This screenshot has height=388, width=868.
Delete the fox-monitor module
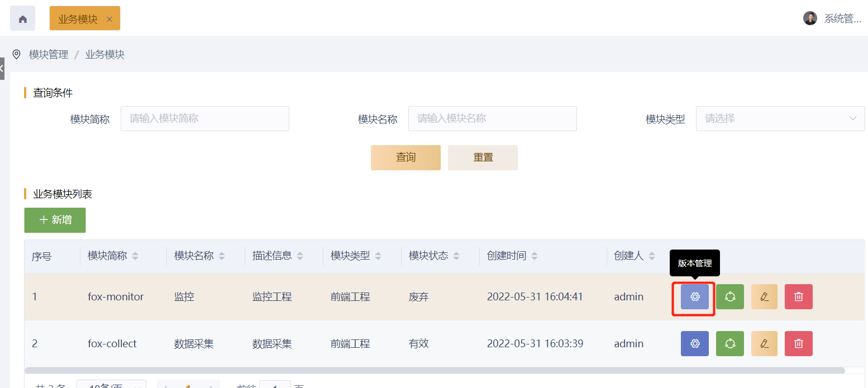point(798,297)
